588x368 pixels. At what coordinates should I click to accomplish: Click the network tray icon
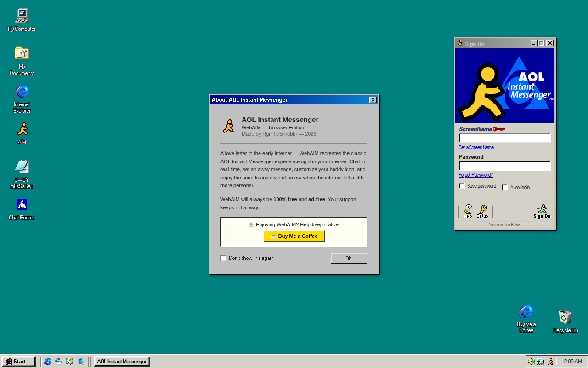pyautogui.click(x=541, y=362)
